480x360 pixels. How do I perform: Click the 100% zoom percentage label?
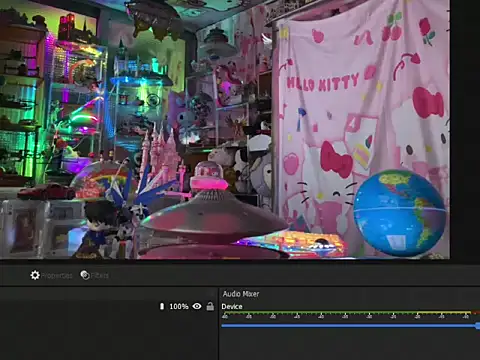tap(179, 306)
